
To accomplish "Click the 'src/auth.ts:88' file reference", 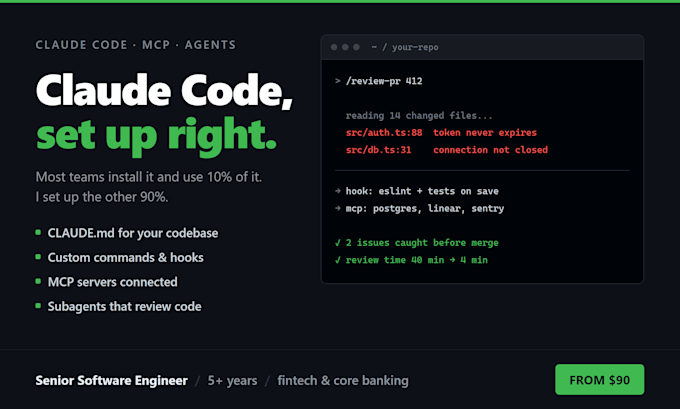I will click(384, 133).
